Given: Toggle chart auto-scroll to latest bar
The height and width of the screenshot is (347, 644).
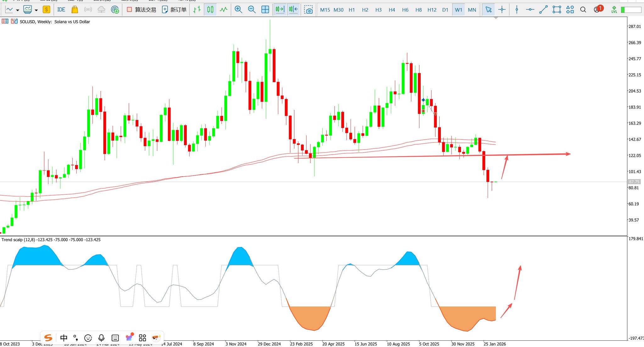Looking at the screenshot, I should [x=280, y=10].
